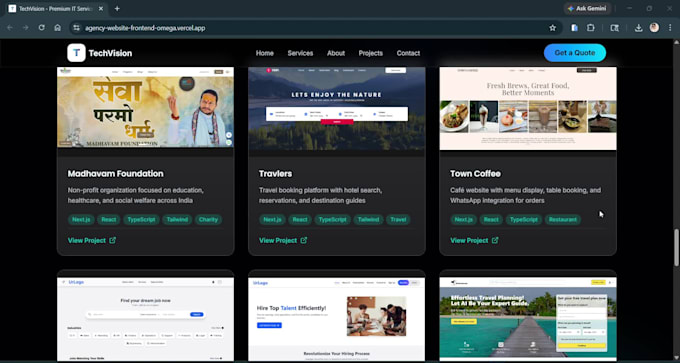680x363 pixels.
Task: Open Madhavam Foundation project screenshot
Action: point(146,108)
